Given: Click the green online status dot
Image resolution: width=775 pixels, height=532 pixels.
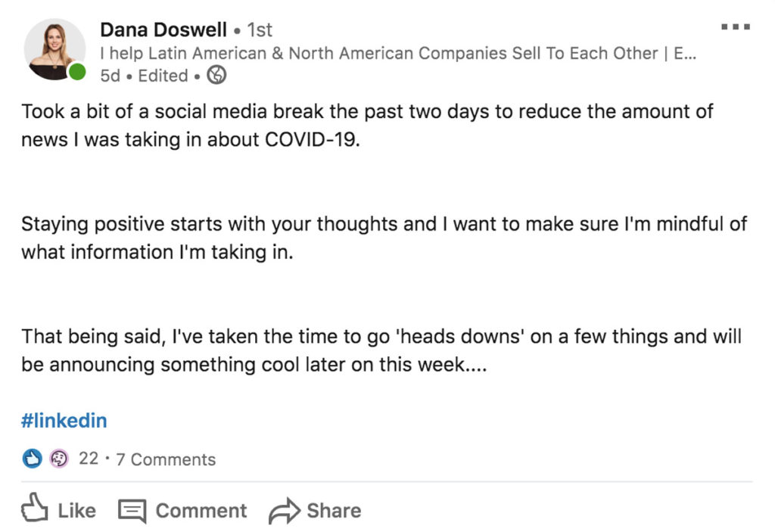Looking at the screenshot, I should pyautogui.click(x=76, y=72).
